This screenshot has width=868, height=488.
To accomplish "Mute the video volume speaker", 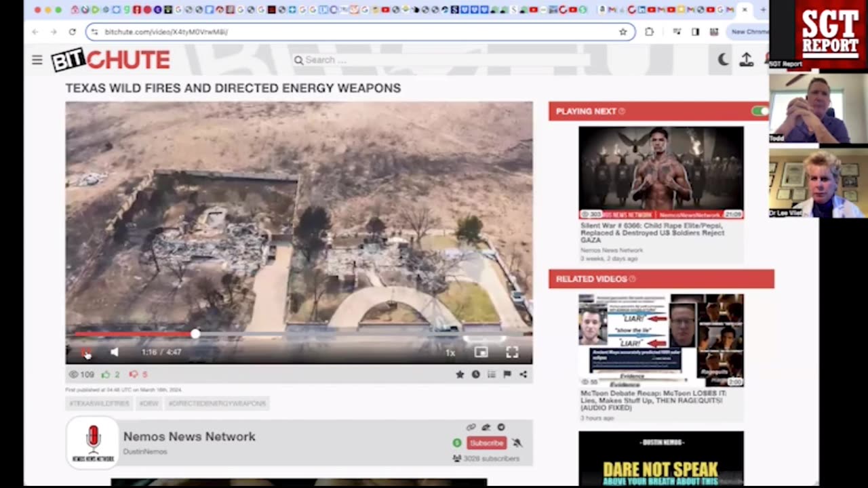I will (x=115, y=352).
